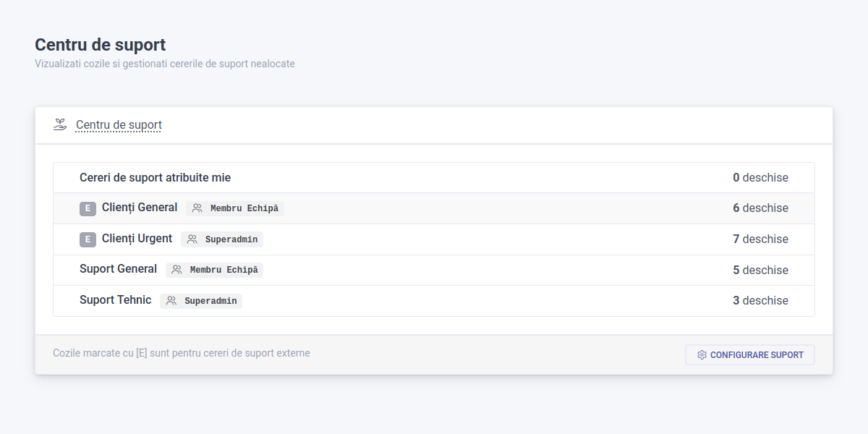Click the gear icon inside Configurare Suport
868x434 pixels.
click(x=700, y=354)
